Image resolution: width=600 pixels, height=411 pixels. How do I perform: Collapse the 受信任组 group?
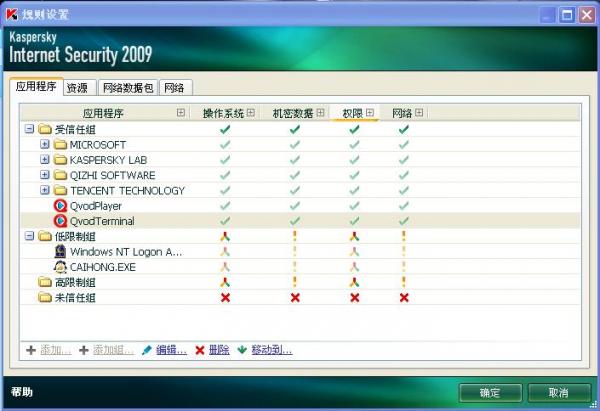pyautogui.click(x=29, y=129)
